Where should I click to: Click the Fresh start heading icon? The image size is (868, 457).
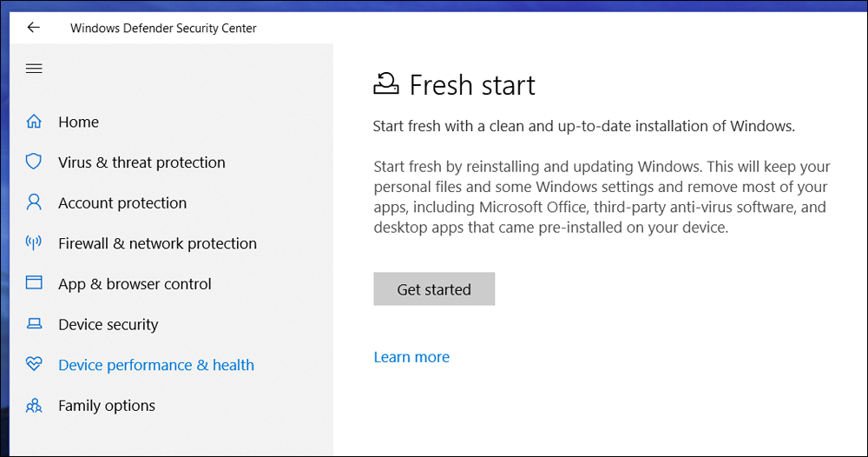point(386,84)
